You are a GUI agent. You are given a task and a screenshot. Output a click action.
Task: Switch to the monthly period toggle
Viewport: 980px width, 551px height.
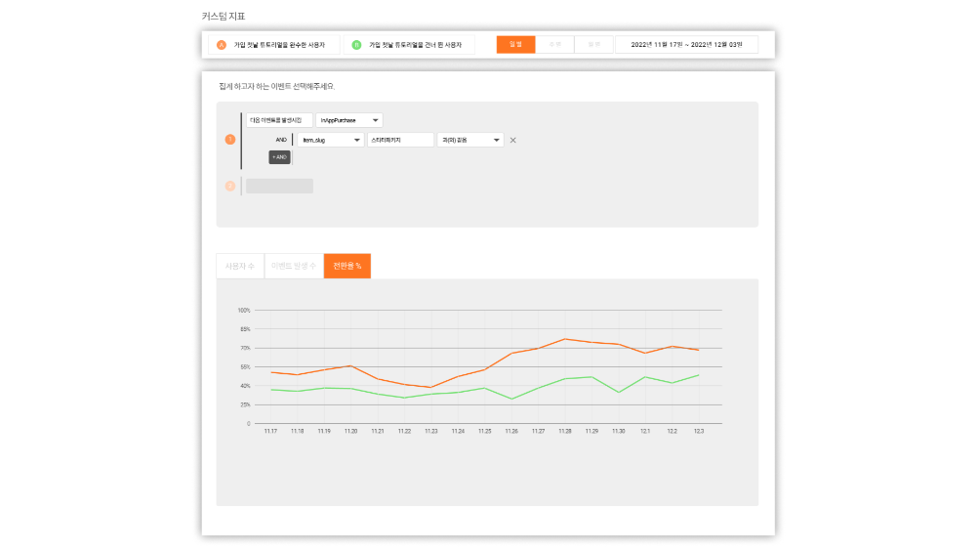click(x=593, y=44)
